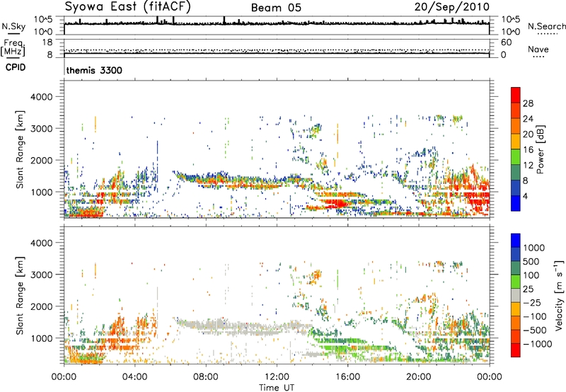This screenshot has height=392, width=566.
Task: Select the blue top velocity colorbar segment
Action: pos(516,241)
